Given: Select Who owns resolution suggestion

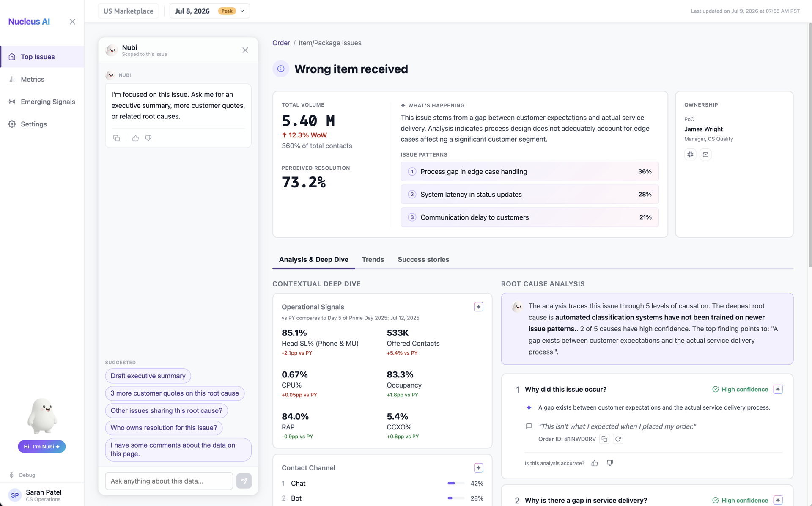Looking at the screenshot, I should (164, 428).
